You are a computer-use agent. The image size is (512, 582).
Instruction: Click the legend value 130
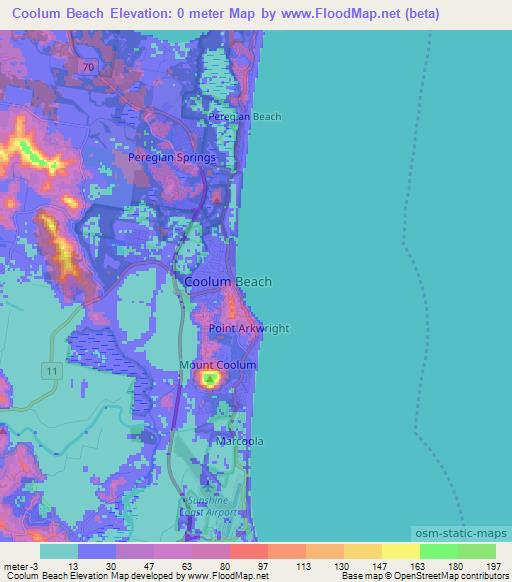341,567
